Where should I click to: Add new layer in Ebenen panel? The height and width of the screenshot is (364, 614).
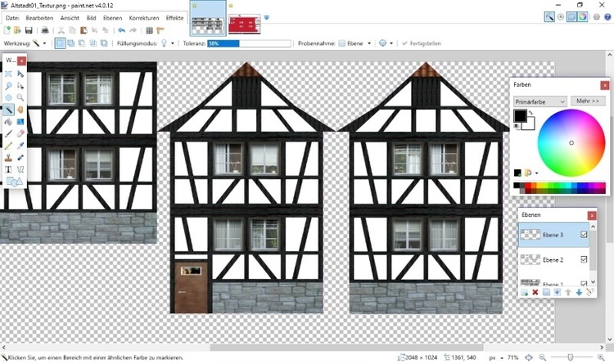pos(524,291)
